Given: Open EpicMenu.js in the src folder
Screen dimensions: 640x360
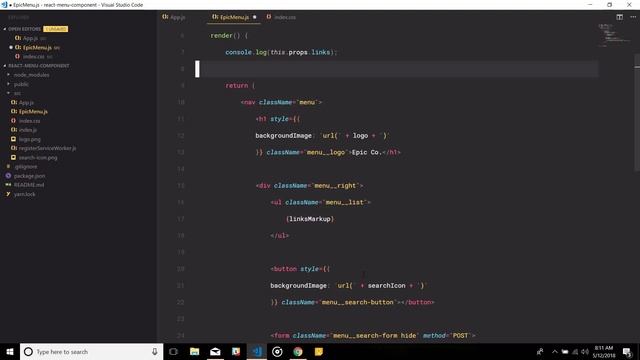Looking at the screenshot, I should 33,111.
